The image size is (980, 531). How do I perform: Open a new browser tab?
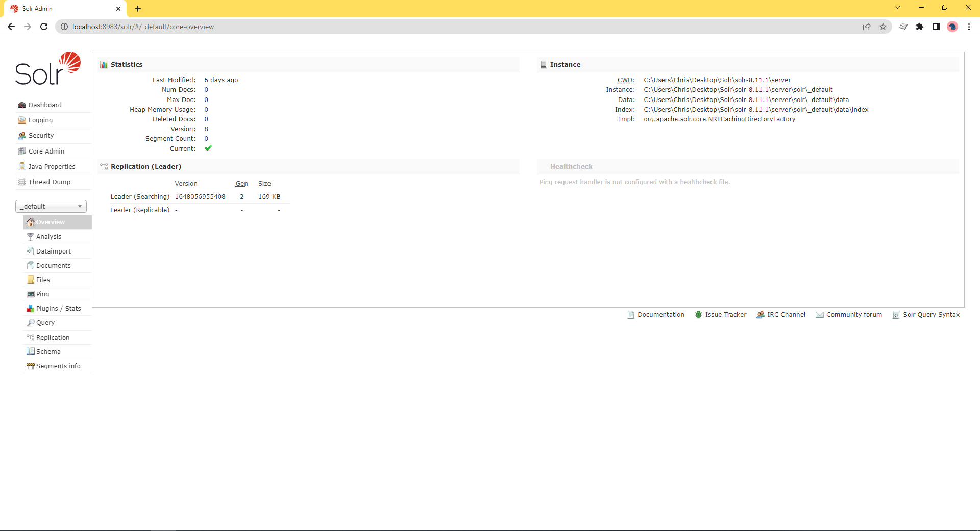pos(138,9)
